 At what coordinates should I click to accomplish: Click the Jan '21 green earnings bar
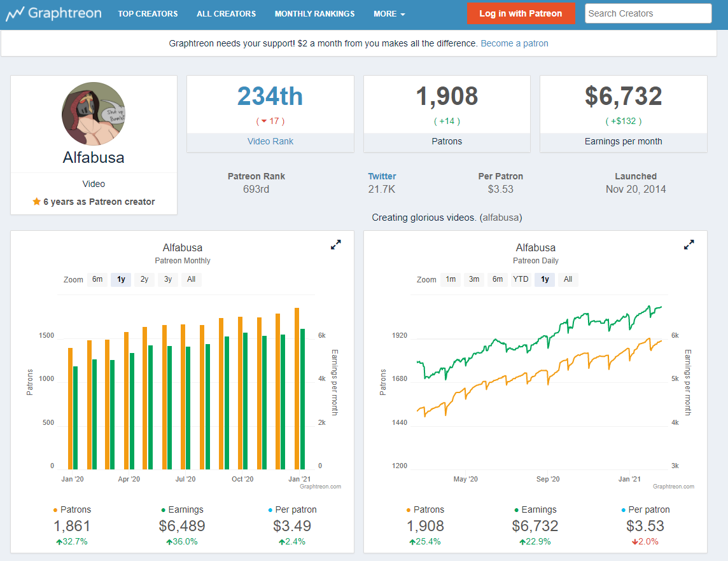[303, 399]
